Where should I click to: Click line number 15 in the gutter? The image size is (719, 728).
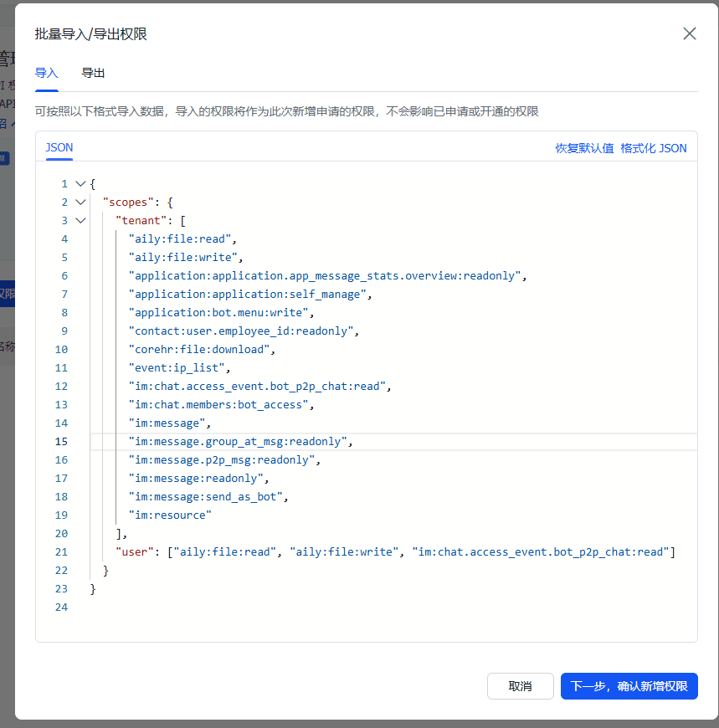[x=61, y=442]
